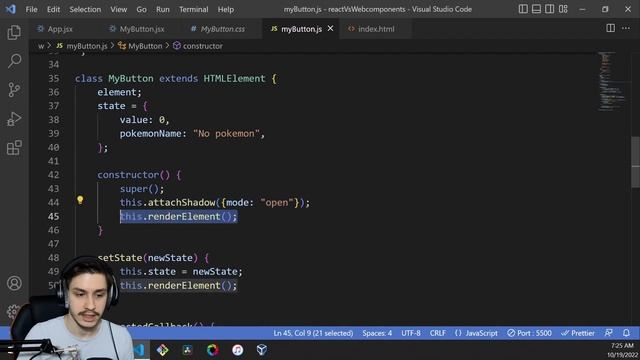Change line ending via CRLF item
Screen dimensions: 640x360
tap(438, 333)
